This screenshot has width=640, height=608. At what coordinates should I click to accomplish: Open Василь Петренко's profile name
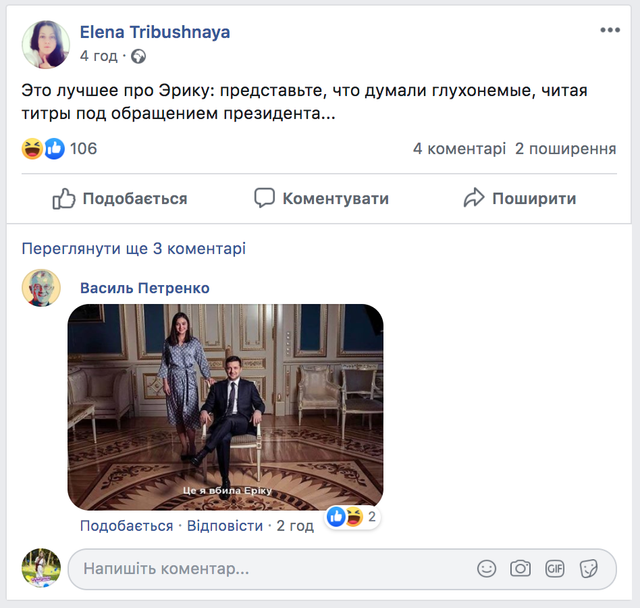coord(144,288)
